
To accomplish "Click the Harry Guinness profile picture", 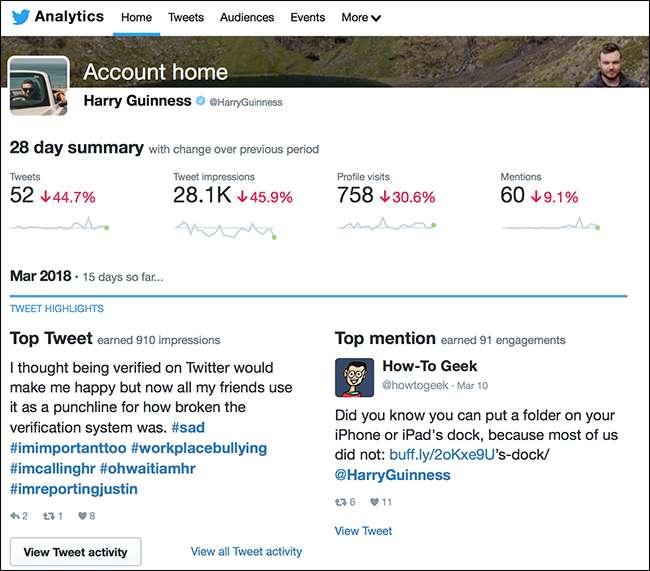I will point(39,86).
